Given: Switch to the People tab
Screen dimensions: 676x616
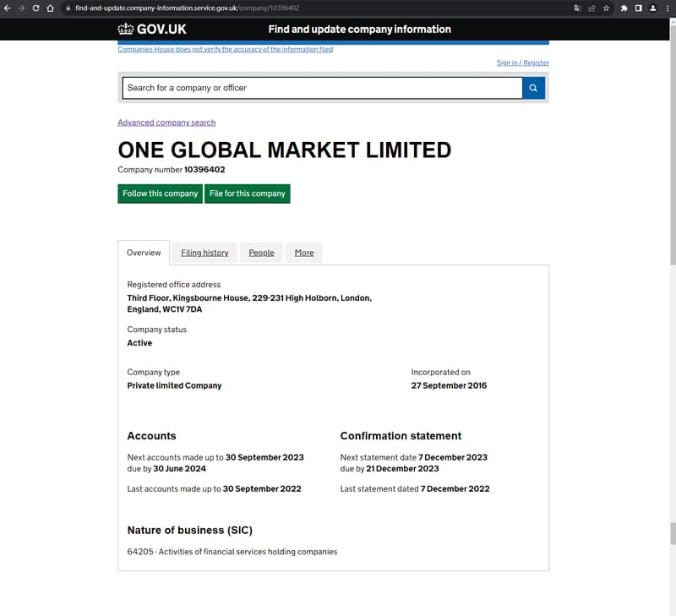Looking at the screenshot, I should [x=261, y=253].
